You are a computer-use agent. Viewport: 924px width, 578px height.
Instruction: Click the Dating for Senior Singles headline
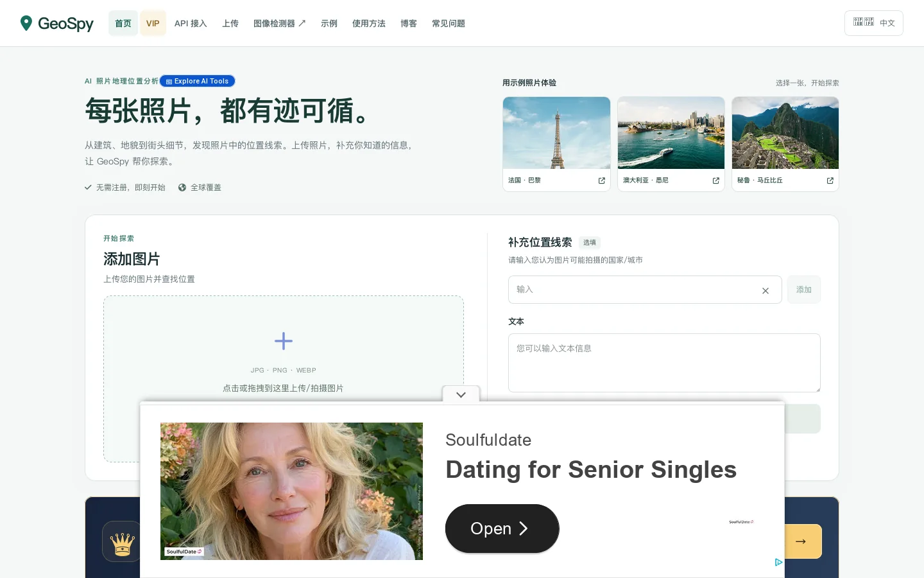591,469
